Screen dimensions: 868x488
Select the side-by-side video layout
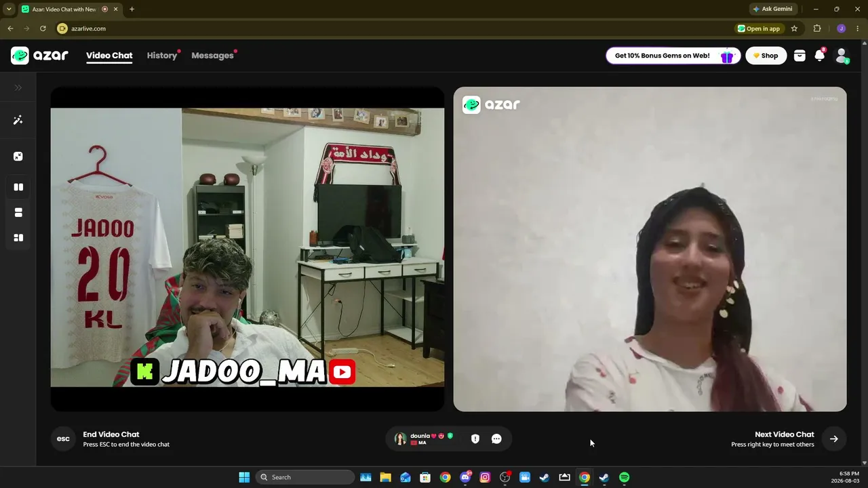[x=18, y=187]
